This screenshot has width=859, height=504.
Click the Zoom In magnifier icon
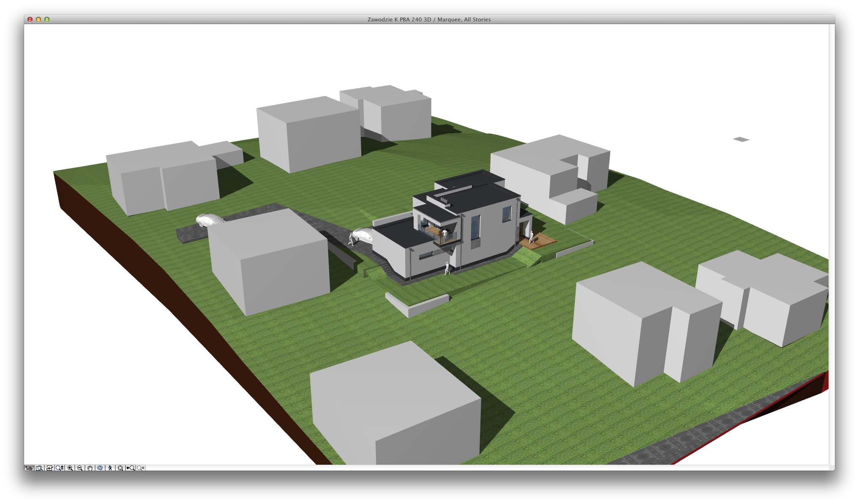click(70, 468)
